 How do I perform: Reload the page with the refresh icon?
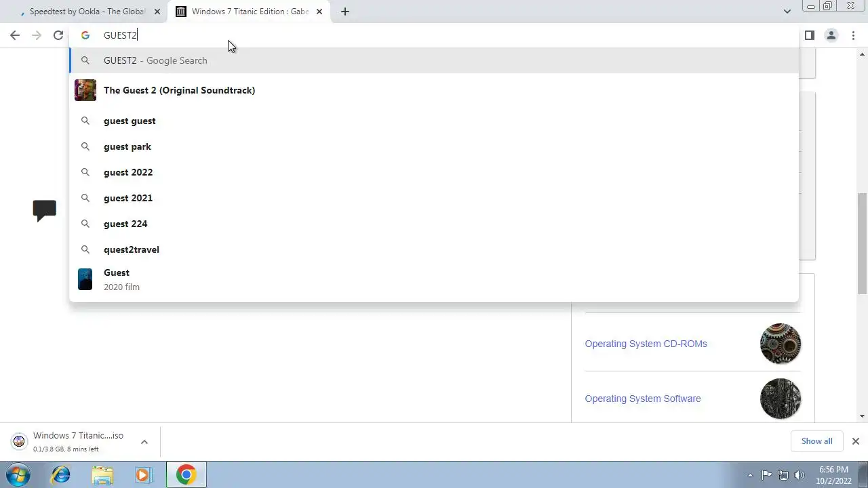(x=58, y=35)
